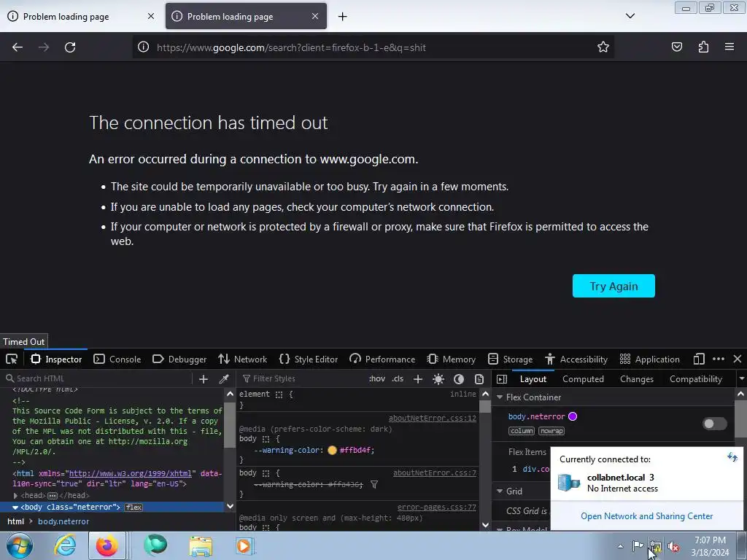Open Windows Explorer folder taskbar icon
Viewport: 747px width, 560px height.
pos(201,546)
